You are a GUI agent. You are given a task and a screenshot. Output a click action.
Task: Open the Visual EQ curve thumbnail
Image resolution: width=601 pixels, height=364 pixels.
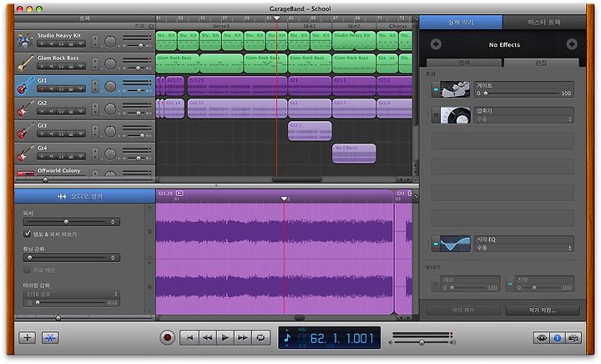coord(456,244)
